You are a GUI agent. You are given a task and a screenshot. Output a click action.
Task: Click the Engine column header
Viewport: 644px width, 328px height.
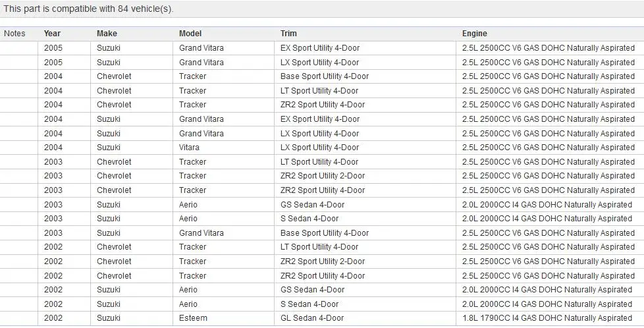pos(474,34)
